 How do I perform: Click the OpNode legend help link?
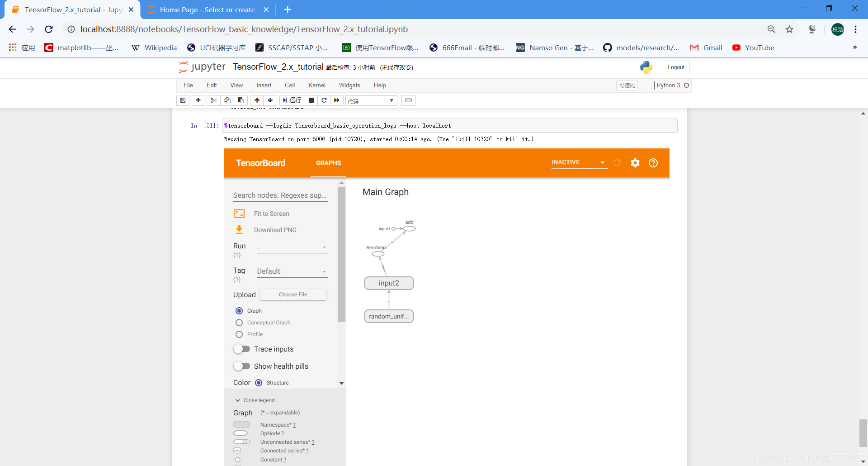tap(283, 433)
